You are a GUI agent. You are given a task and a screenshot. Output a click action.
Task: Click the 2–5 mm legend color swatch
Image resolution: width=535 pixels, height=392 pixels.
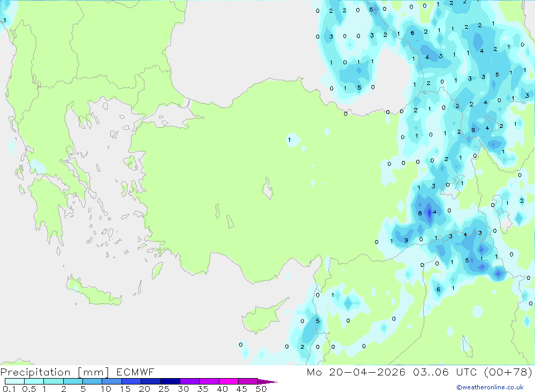tap(73, 381)
